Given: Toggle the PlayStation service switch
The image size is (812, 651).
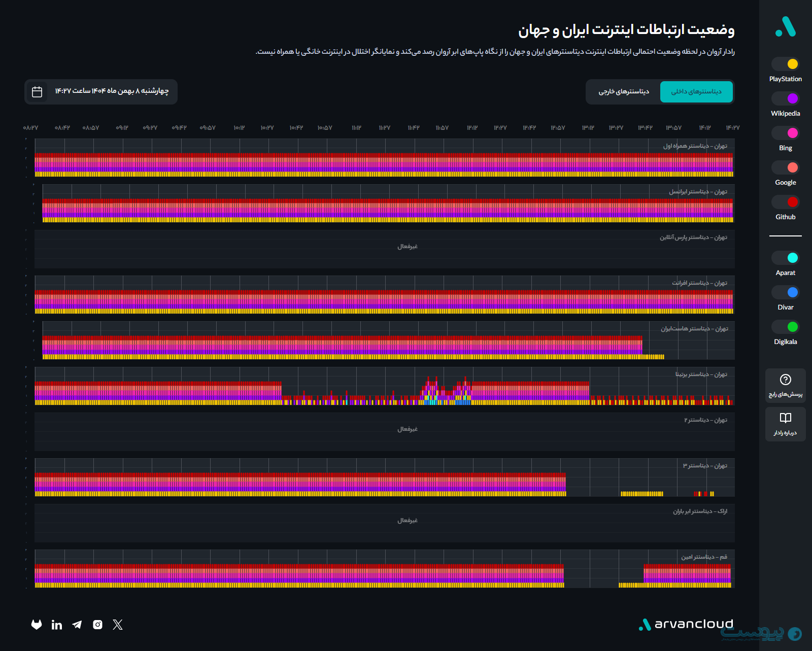Looking at the screenshot, I should [x=785, y=64].
